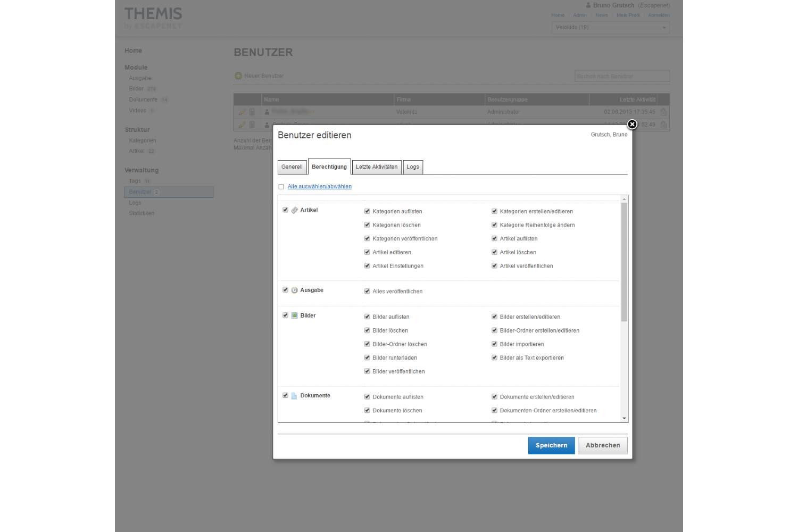Uncheck the Artikel veröffentlichen permission
The image size is (798, 532).
click(494, 266)
